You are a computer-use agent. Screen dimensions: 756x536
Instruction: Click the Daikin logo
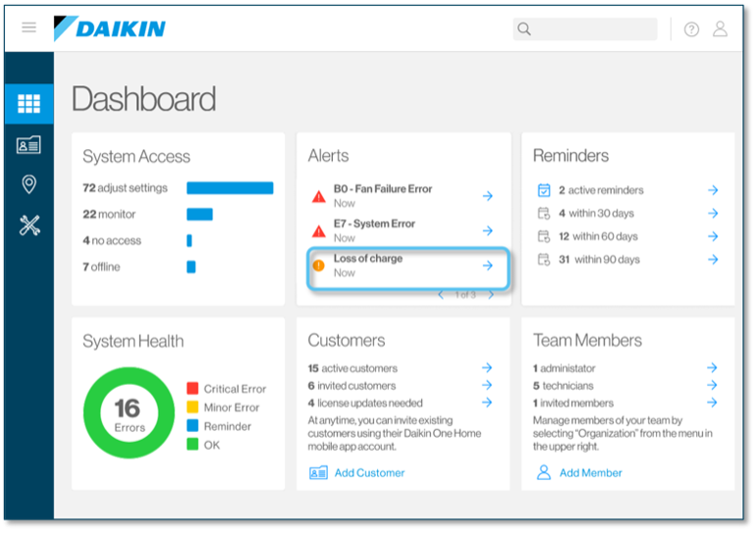coord(109,28)
